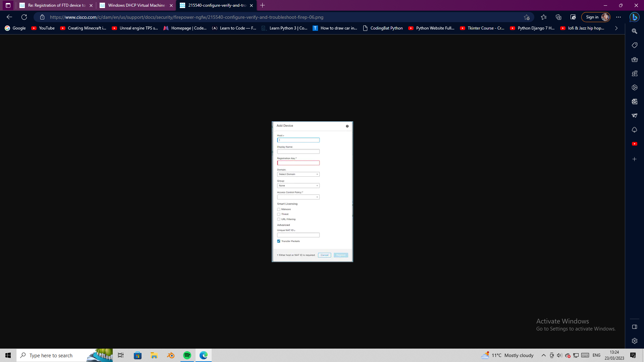
Task: Refresh the current browser page
Action: pyautogui.click(x=24, y=17)
